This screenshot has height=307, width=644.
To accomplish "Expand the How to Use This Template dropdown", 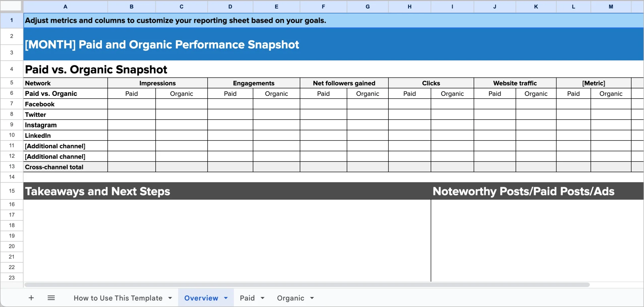I will [170, 298].
